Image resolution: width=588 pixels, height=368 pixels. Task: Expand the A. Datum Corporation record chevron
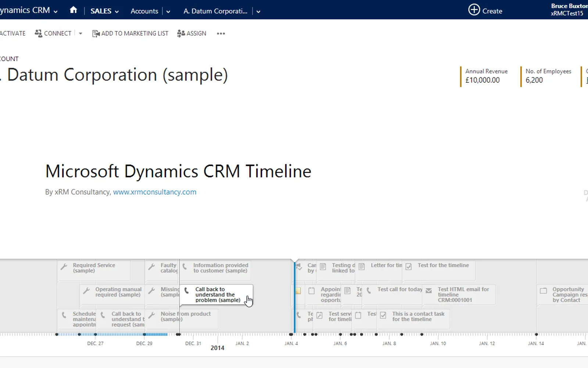coord(258,11)
